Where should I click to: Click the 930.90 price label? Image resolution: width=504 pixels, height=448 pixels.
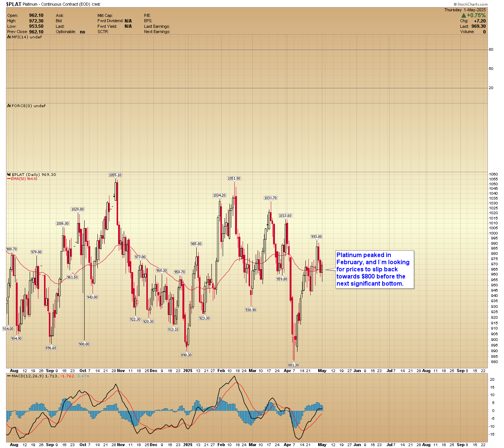(251, 310)
